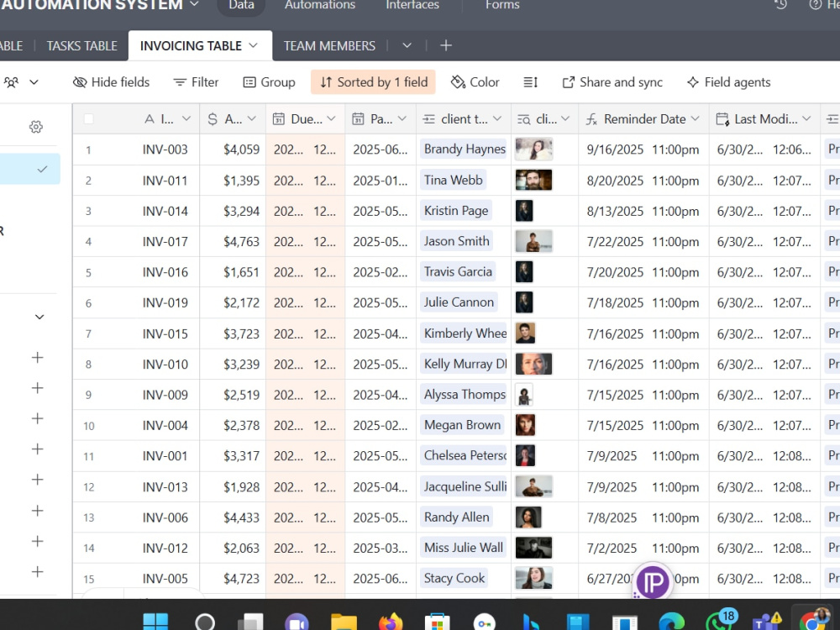
Task: Click the first plus icon in sidebar
Action: coord(38,357)
